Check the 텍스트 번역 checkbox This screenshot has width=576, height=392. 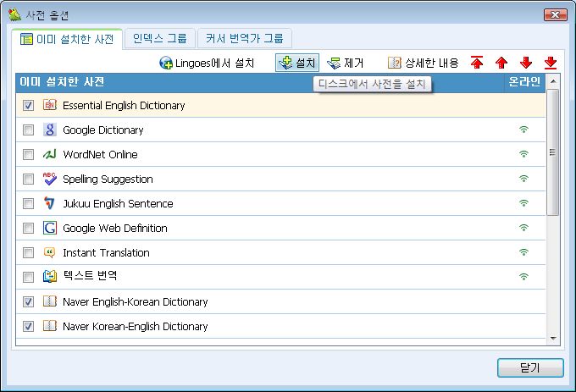coord(28,277)
